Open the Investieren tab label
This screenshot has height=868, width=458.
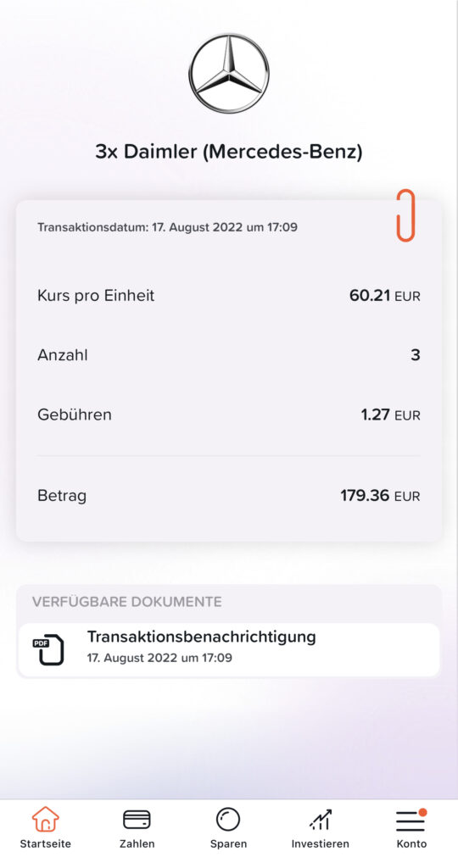point(320,844)
